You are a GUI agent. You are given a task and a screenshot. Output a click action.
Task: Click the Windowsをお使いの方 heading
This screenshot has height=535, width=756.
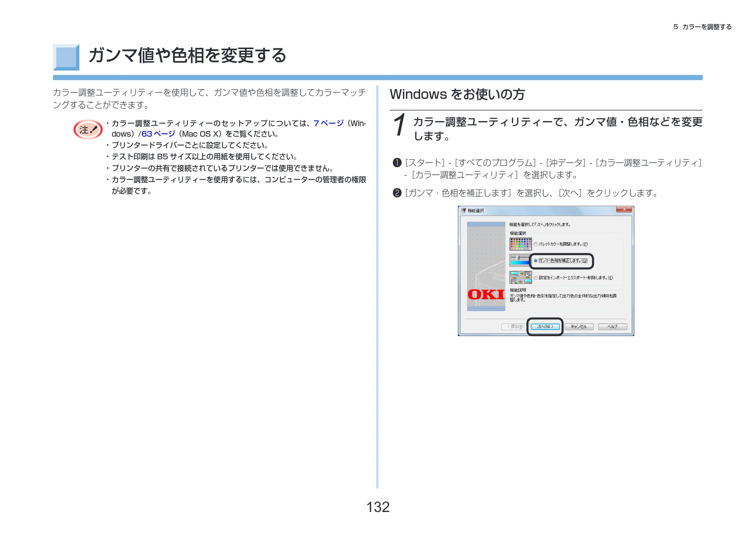(457, 94)
